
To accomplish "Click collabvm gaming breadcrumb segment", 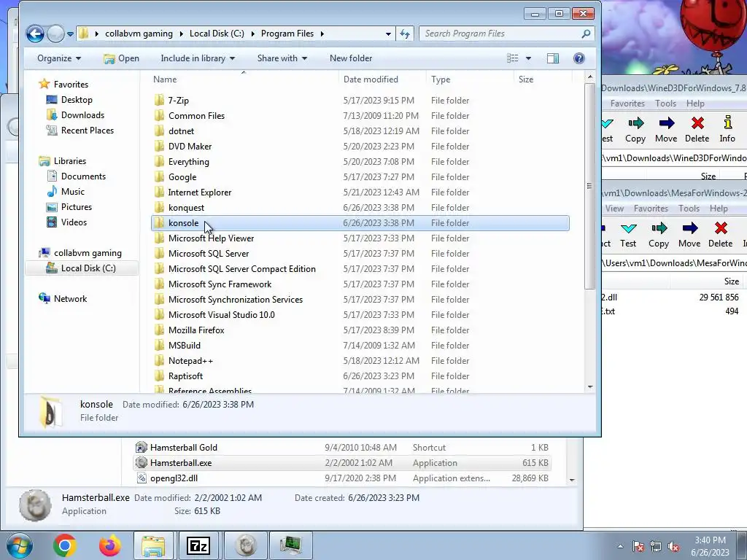I will pos(139,34).
